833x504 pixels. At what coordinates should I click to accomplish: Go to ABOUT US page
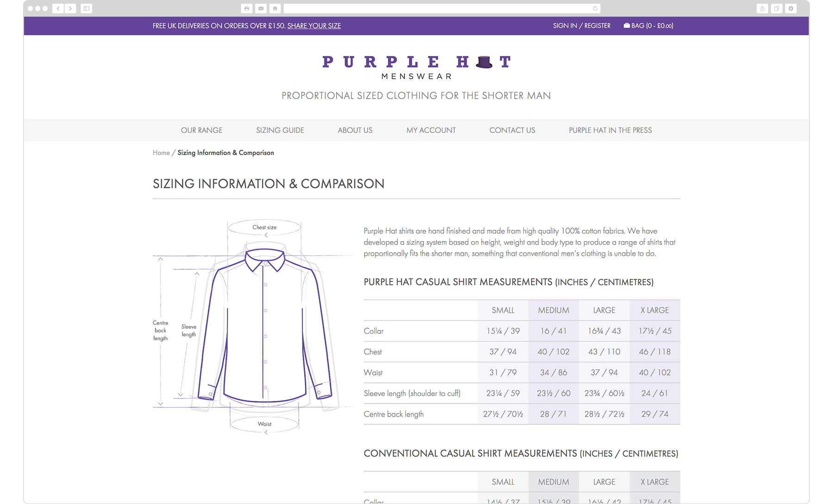[x=355, y=131]
